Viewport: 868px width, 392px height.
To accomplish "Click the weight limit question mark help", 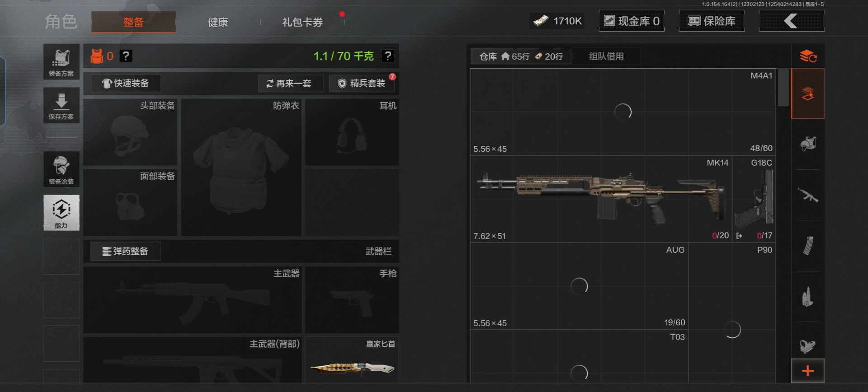I will (x=388, y=56).
